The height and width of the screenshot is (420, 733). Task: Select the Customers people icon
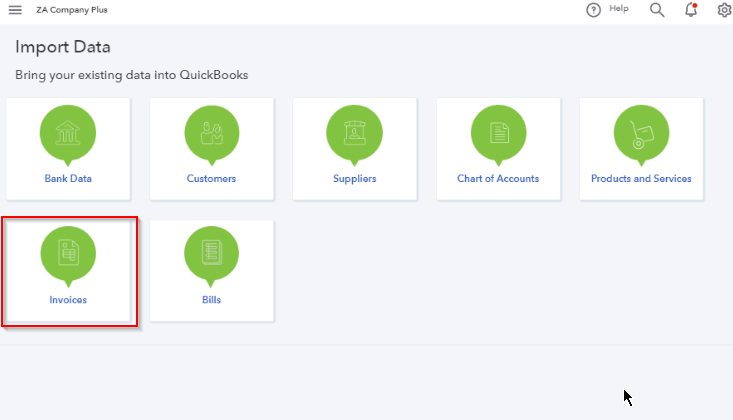[212, 134]
